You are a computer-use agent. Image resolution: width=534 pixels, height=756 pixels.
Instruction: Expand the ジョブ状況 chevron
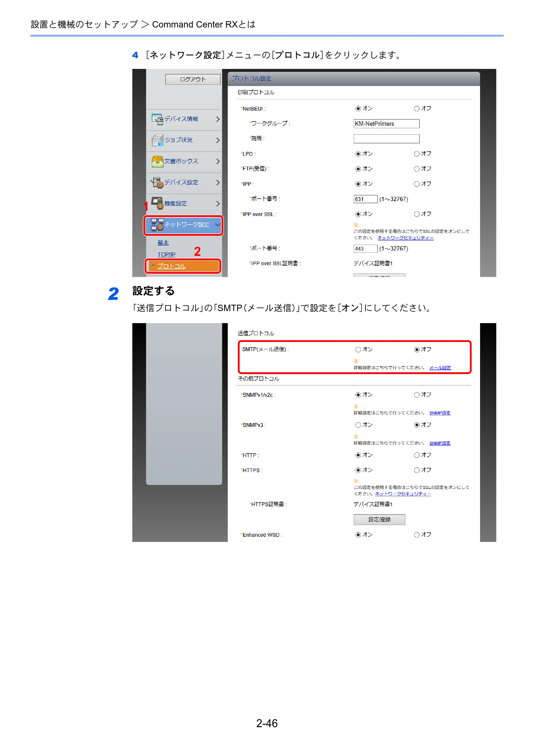tap(218, 140)
